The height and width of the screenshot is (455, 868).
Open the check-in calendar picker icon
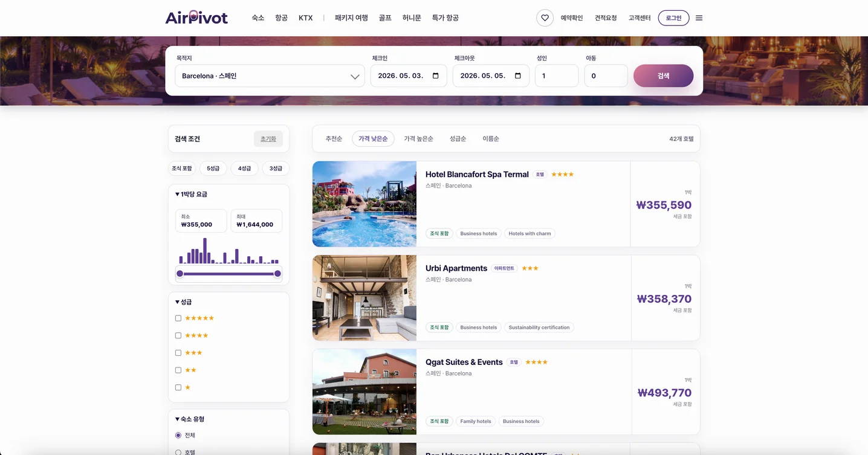436,76
